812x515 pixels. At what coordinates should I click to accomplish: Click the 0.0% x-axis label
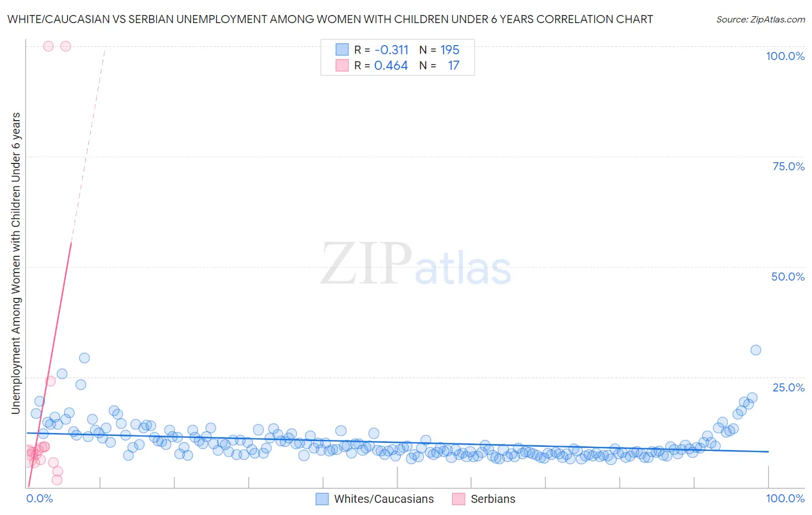coord(40,498)
